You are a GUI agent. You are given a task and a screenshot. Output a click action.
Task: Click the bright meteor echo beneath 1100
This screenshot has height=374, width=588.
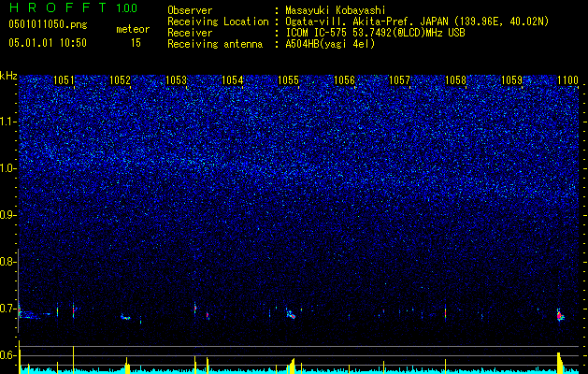point(560,315)
